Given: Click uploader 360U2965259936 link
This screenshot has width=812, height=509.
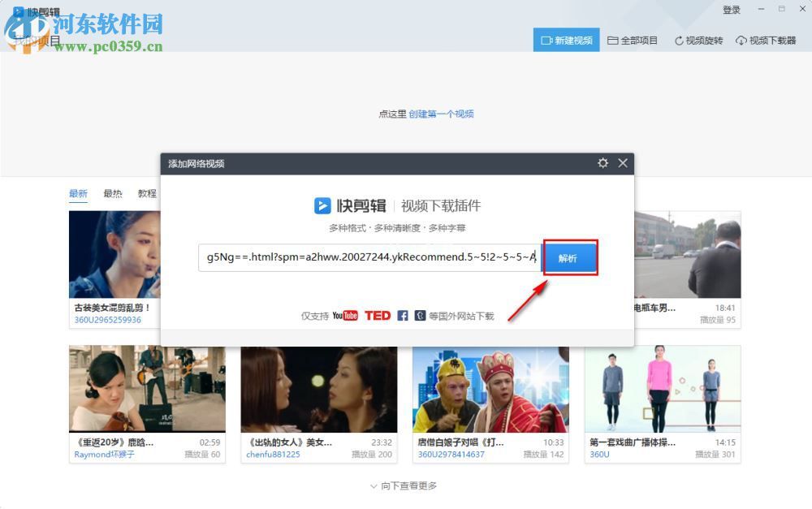Looking at the screenshot, I should coord(108,320).
